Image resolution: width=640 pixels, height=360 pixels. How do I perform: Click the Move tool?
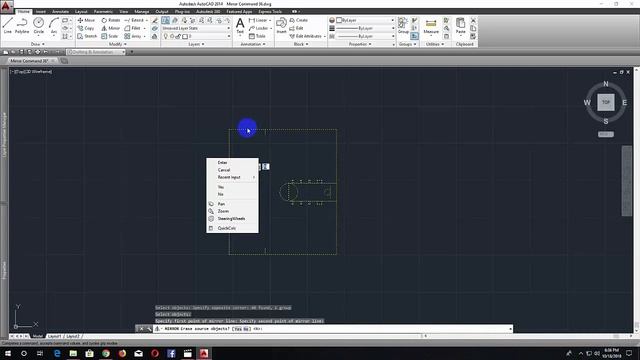coord(86,20)
